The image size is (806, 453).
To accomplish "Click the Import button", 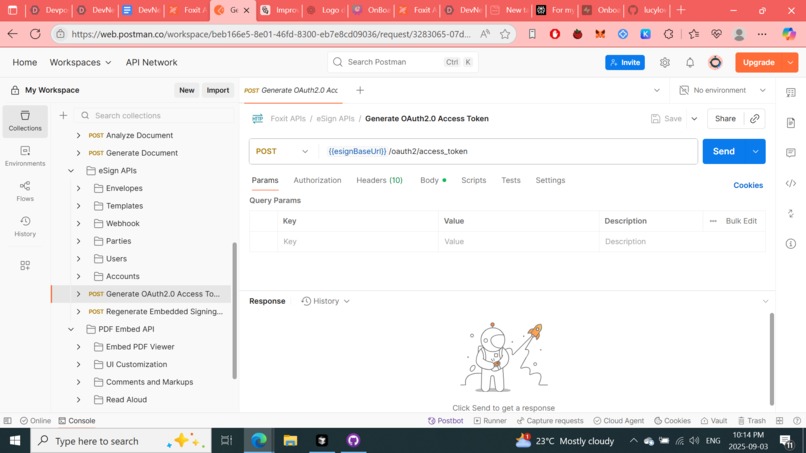I will [x=217, y=90].
